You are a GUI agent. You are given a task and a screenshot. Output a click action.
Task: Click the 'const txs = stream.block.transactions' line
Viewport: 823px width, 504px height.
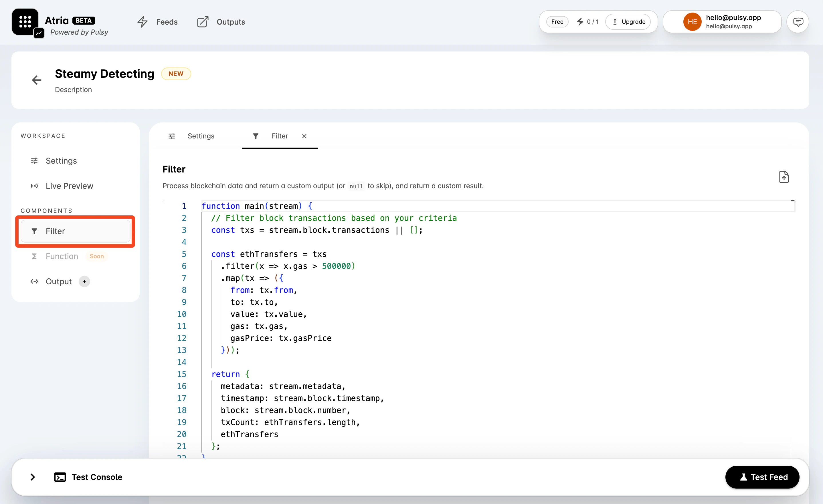tap(317, 230)
